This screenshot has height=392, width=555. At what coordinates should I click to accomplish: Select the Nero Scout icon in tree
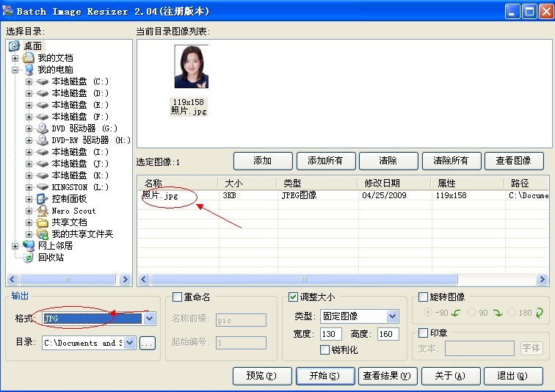43,211
